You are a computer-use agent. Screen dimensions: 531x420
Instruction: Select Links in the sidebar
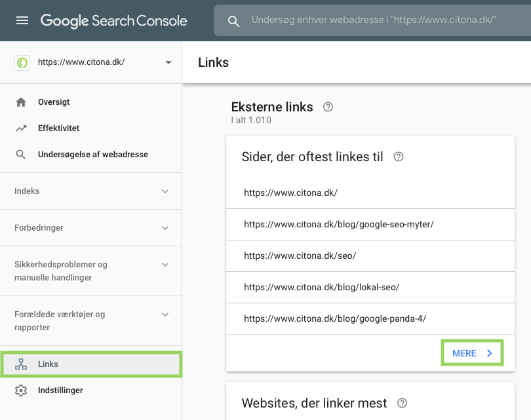pyautogui.click(x=90, y=364)
